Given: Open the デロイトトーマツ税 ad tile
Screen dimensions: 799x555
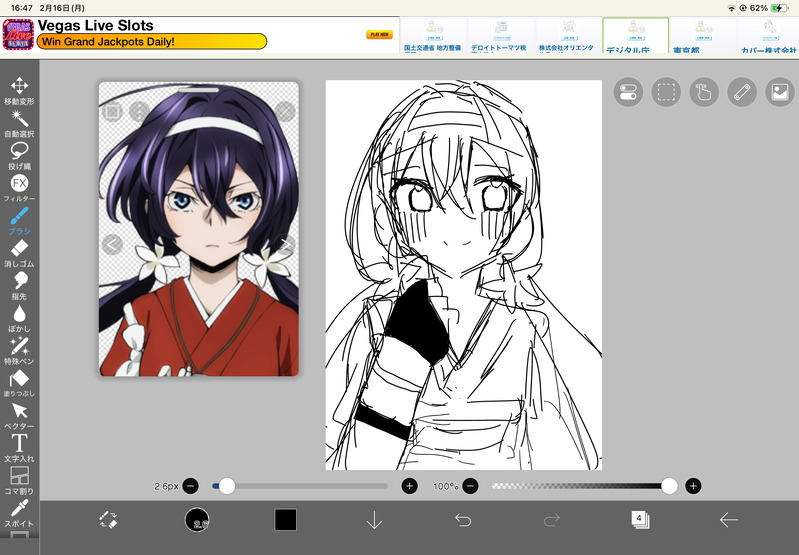Looking at the screenshot, I should (x=499, y=35).
